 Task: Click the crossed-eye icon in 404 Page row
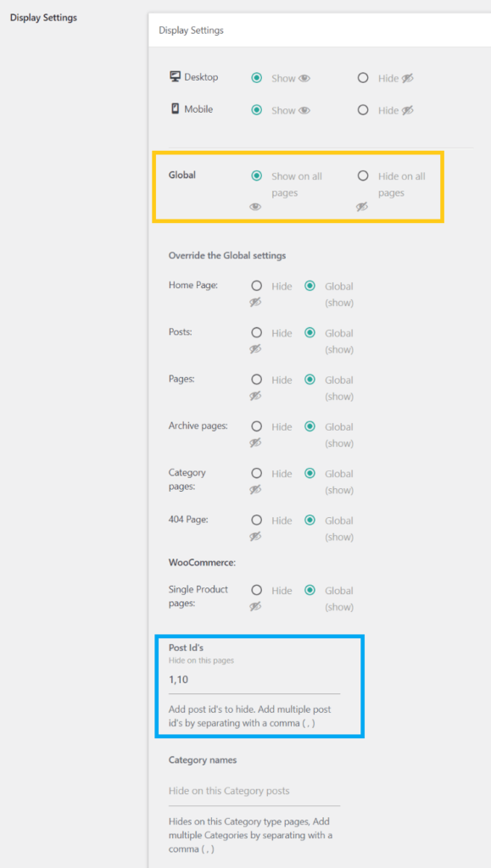(255, 537)
